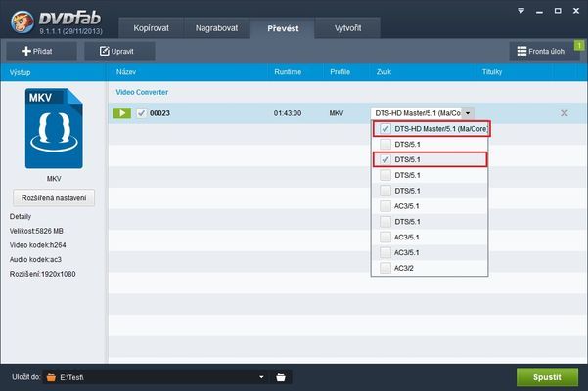The width and height of the screenshot is (588, 391).
Task: Check the DTS/5.1 track below first AC3/5.1
Action: pos(385,222)
